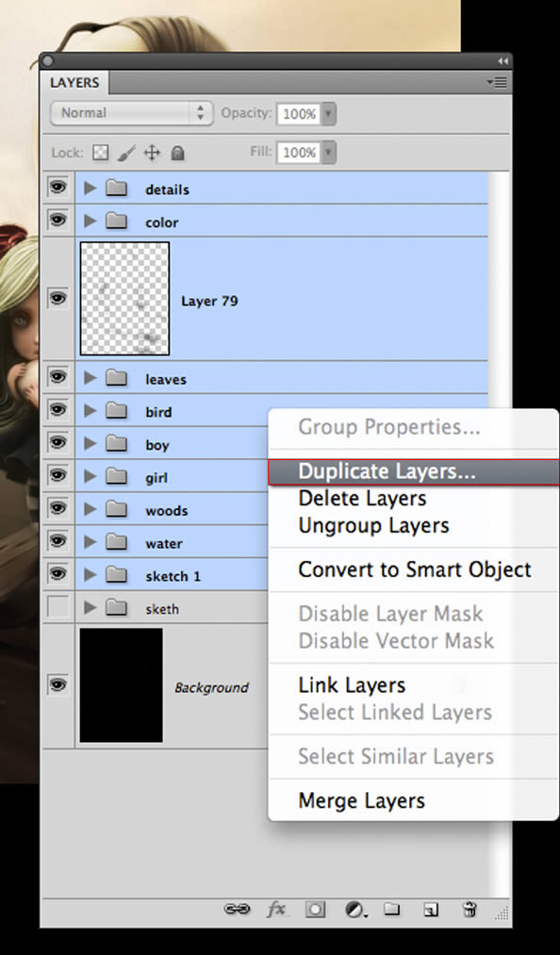560x955 pixels.
Task: Choose Merge Layers in context menu
Action: point(414,801)
